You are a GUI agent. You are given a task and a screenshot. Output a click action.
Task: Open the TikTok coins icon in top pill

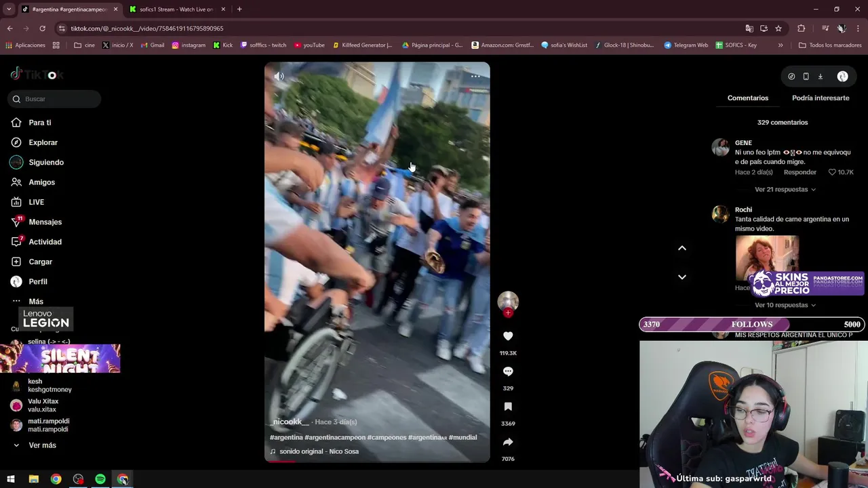[791, 77]
